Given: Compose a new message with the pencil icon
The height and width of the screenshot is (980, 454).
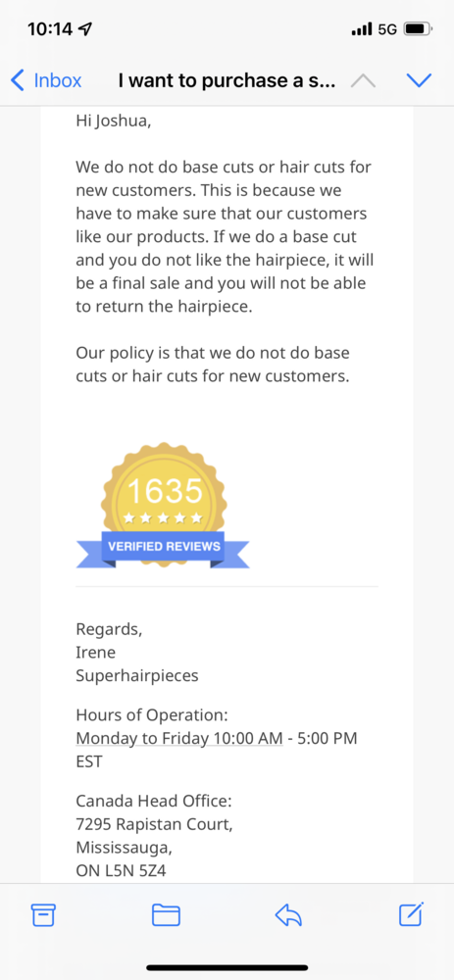Looking at the screenshot, I should click(x=411, y=914).
